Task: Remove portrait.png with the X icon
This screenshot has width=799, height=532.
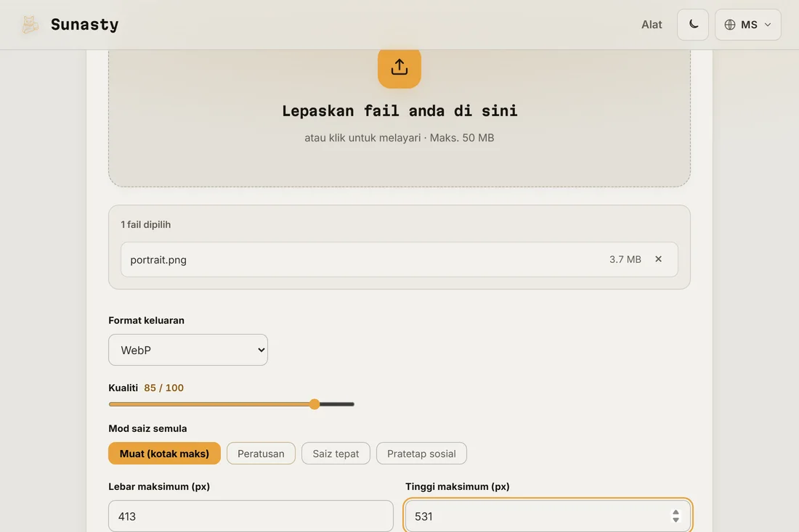Action: click(658, 259)
